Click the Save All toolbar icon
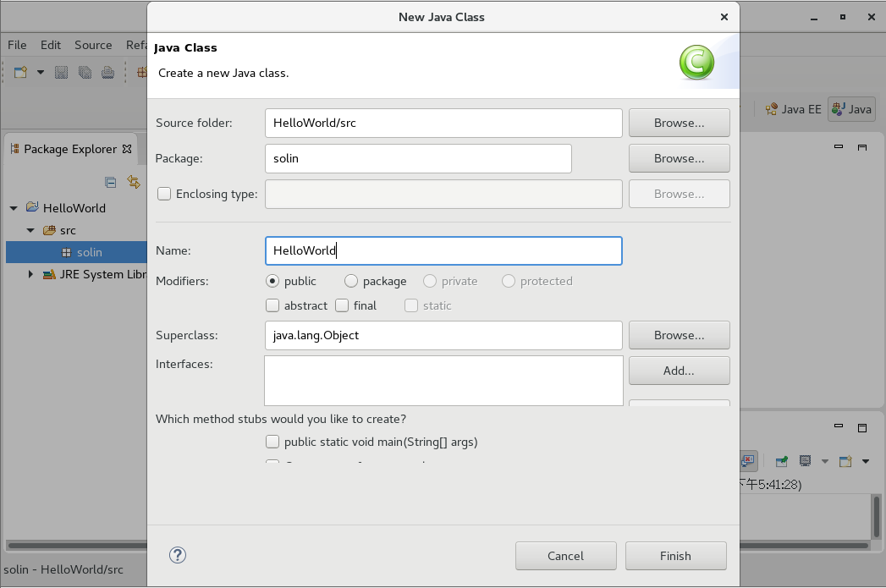Viewport: 886px width, 588px height. point(85,73)
